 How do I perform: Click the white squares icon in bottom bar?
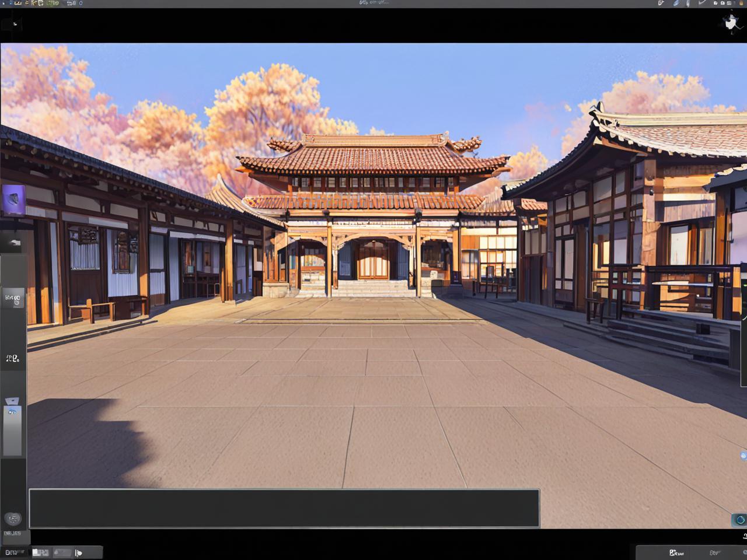click(40, 552)
